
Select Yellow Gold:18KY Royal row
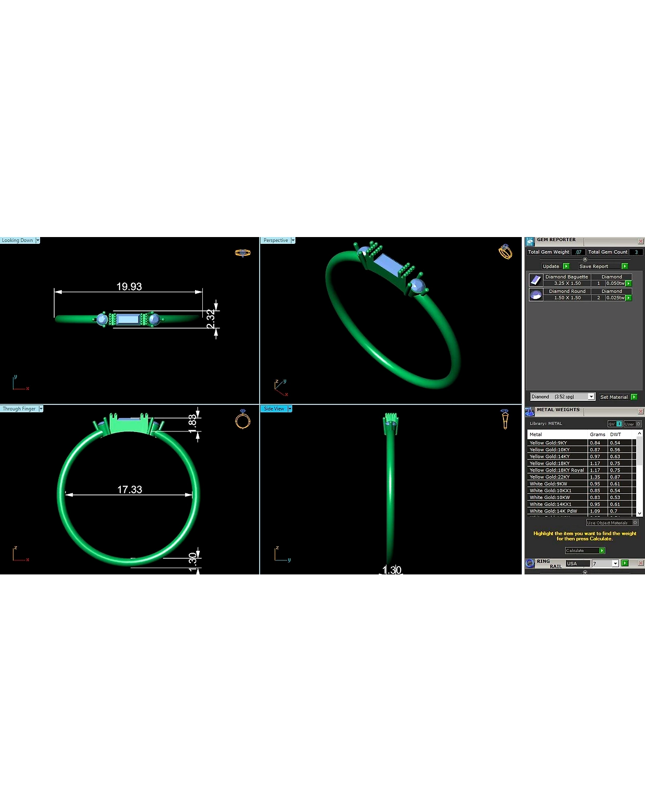[x=582, y=470]
